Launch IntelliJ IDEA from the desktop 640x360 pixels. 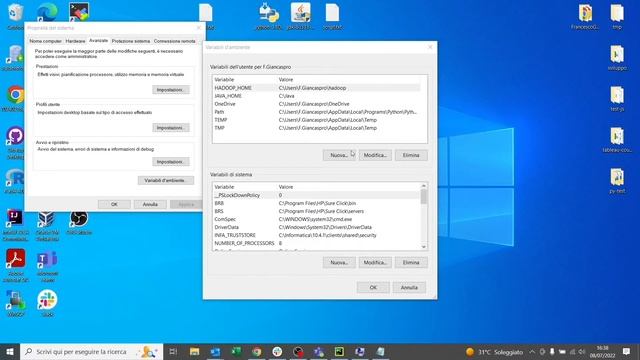15,224
